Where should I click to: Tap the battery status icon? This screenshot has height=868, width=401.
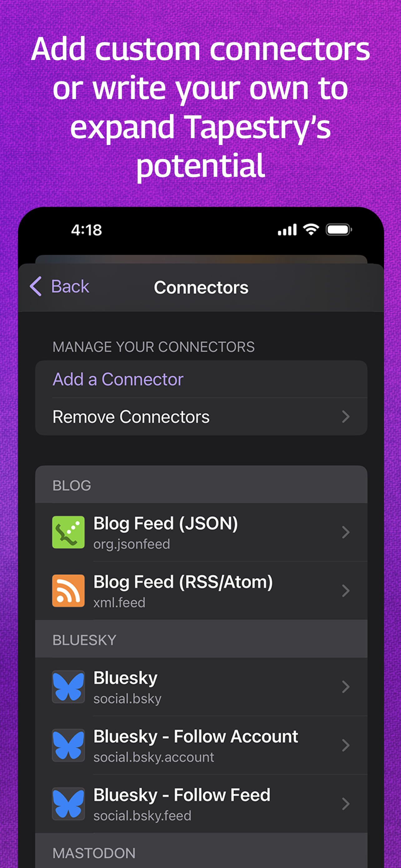click(339, 230)
